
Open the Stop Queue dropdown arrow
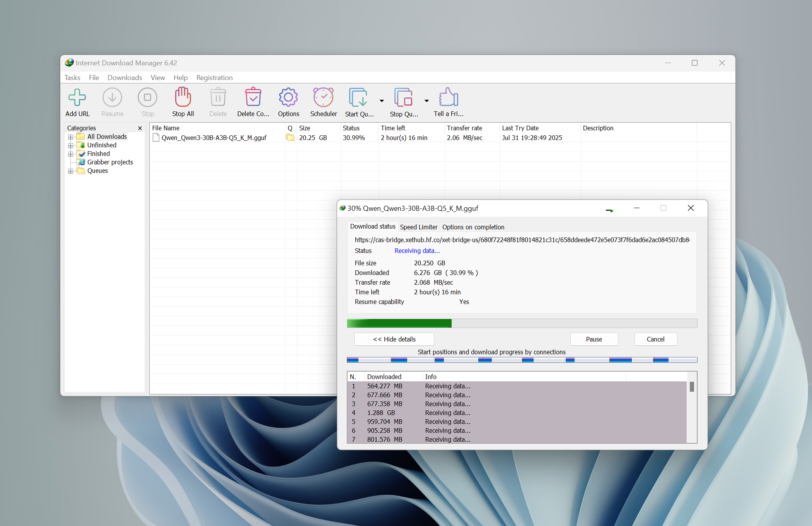coord(426,101)
